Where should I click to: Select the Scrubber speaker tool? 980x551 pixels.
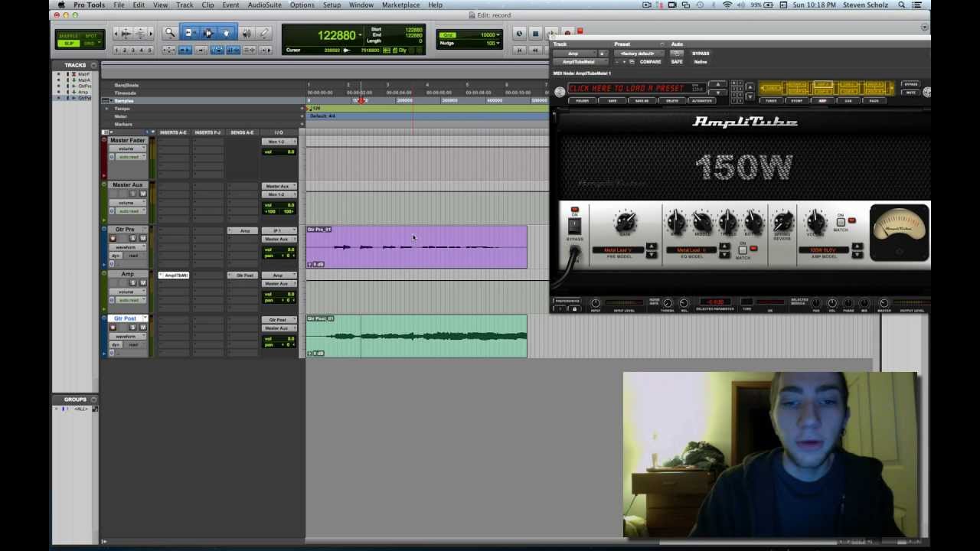(246, 34)
